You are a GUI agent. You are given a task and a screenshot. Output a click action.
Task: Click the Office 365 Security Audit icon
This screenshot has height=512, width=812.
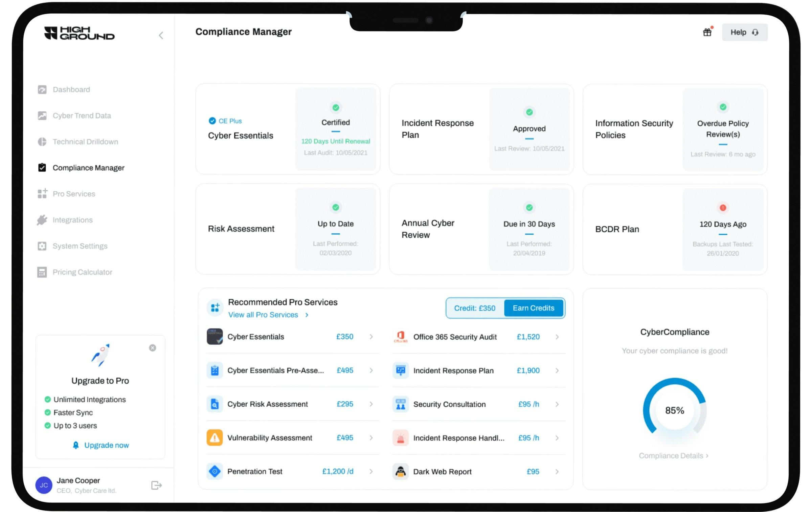coord(401,337)
